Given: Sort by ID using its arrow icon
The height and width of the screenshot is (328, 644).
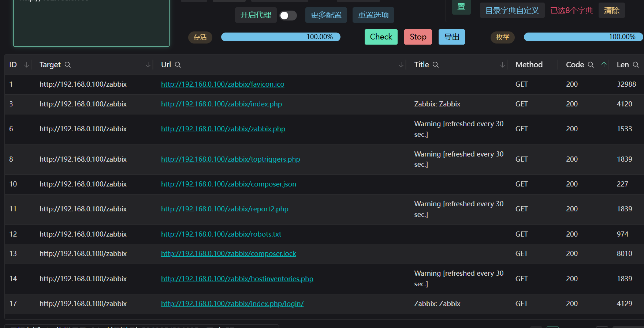Looking at the screenshot, I should click(x=26, y=65).
